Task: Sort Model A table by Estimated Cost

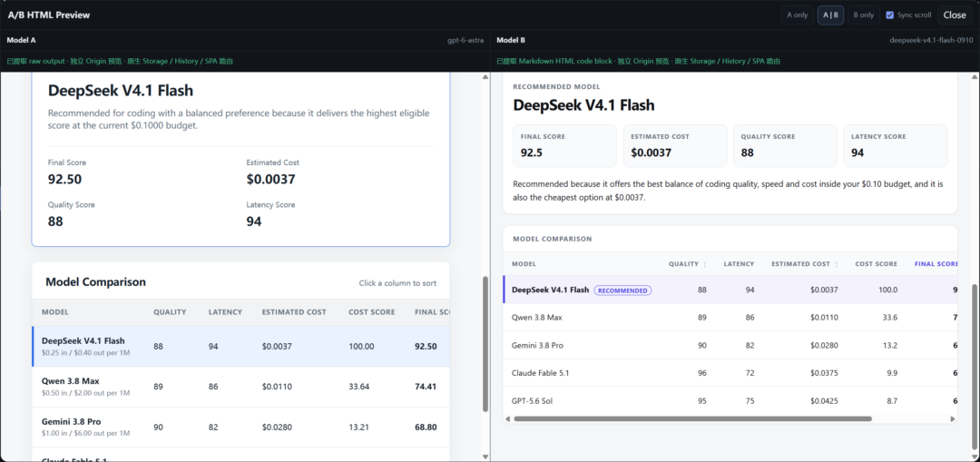Action: click(294, 312)
